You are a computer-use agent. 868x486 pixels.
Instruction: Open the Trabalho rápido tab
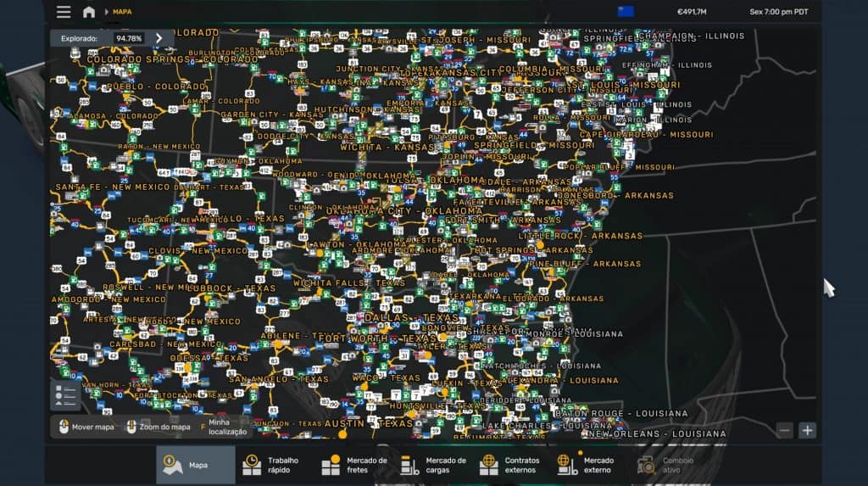274,465
